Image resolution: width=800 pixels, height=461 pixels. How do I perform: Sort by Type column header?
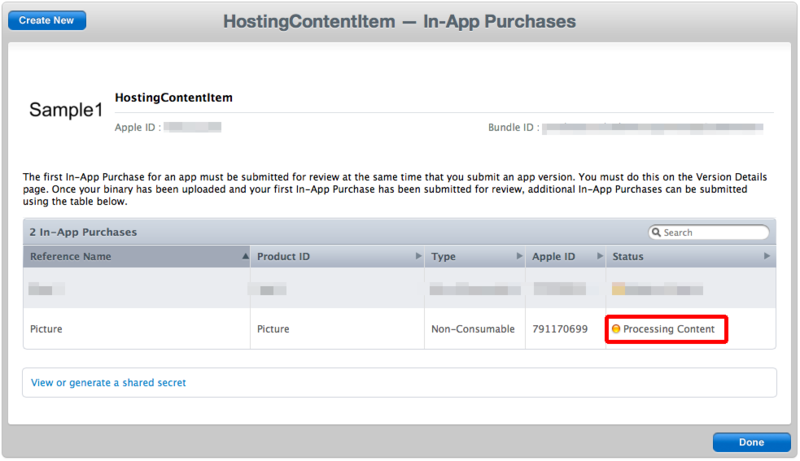[475, 257]
